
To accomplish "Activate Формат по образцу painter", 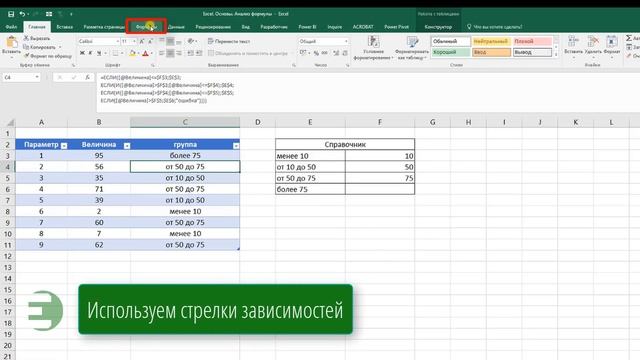I will (x=47, y=56).
